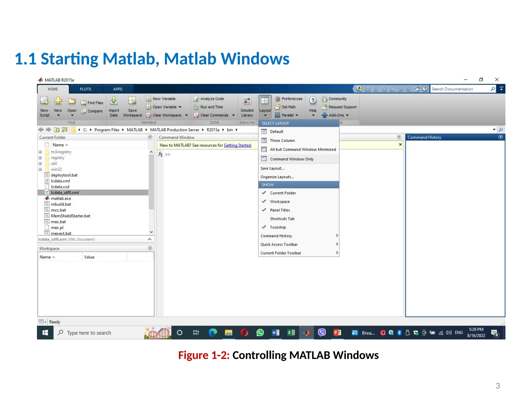
Task: Close the Getting Started banner
Action: pyautogui.click(x=400, y=144)
